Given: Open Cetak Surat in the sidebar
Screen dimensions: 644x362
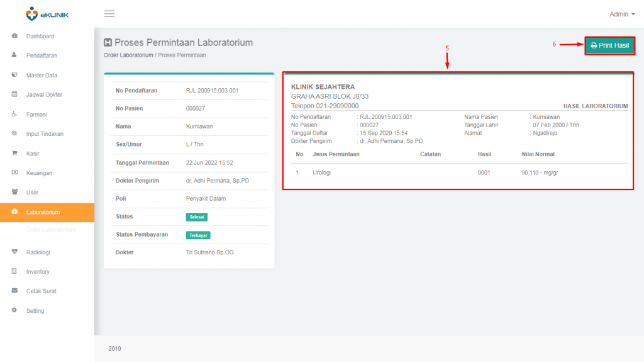Looking at the screenshot, I should [41, 291].
